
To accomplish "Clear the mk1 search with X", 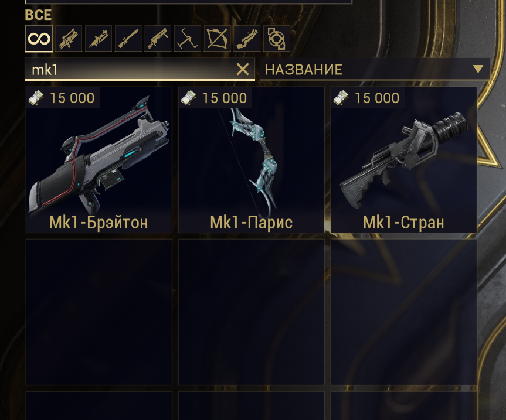I will coord(243,69).
